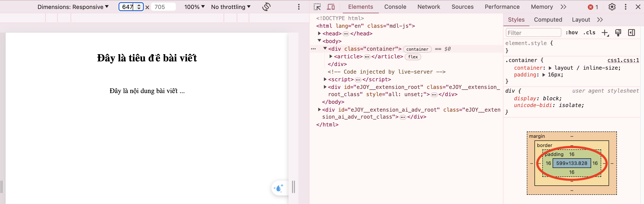Toggle the .cls classes button
Screen dimensions: 644x204
coord(589,33)
